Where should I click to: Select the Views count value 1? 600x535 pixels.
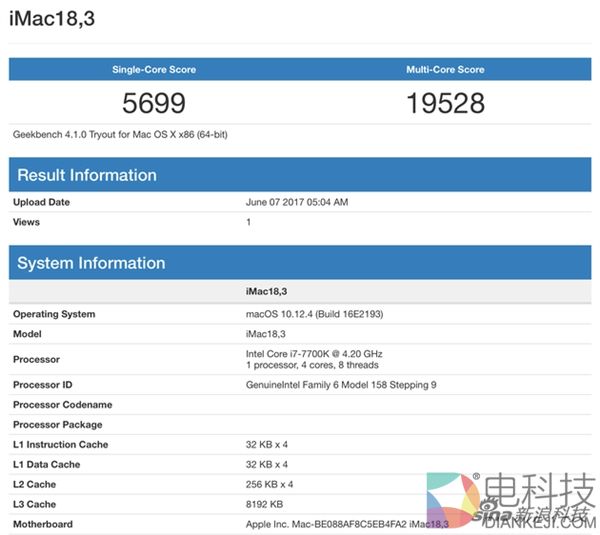pos(248,222)
